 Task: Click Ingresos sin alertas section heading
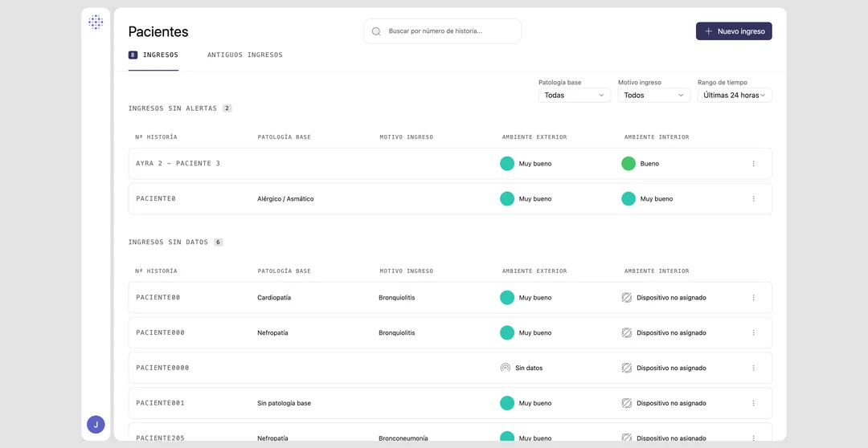click(x=173, y=108)
